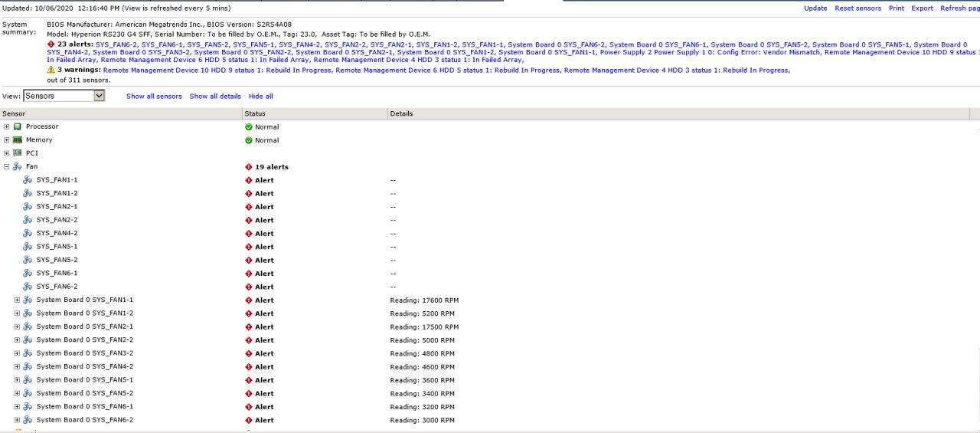The width and height of the screenshot is (980, 433).
Task: Select the SYS_FAN6-1 sensor name in tree
Action: pyautogui.click(x=57, y=273)
